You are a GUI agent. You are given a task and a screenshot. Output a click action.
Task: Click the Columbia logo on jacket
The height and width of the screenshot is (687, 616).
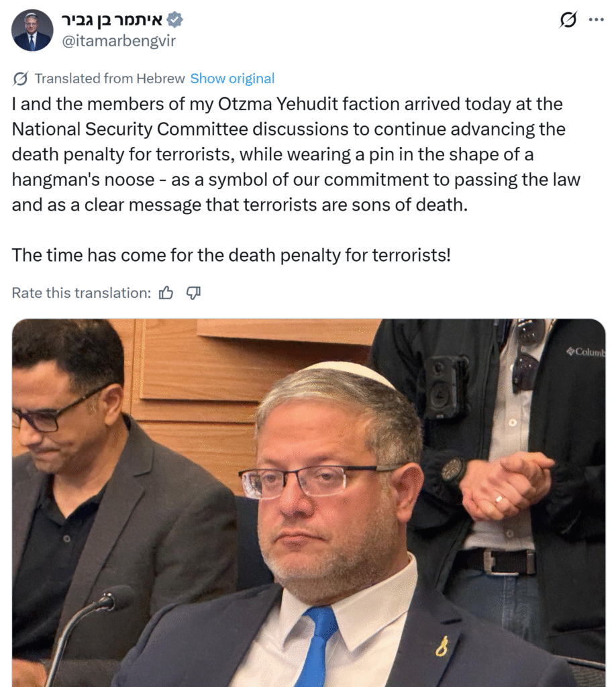(586, 352)
